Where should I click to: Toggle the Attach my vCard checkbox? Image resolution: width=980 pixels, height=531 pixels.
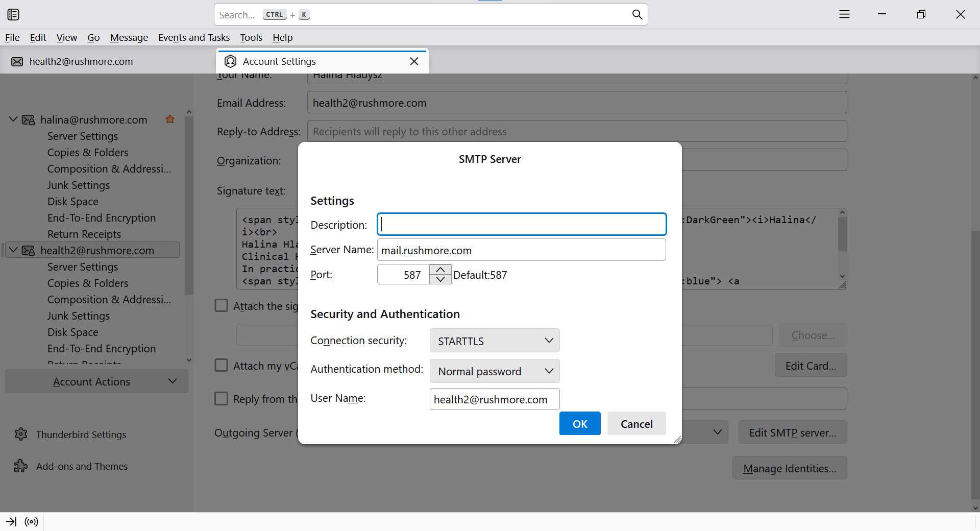tap(221, 366)
